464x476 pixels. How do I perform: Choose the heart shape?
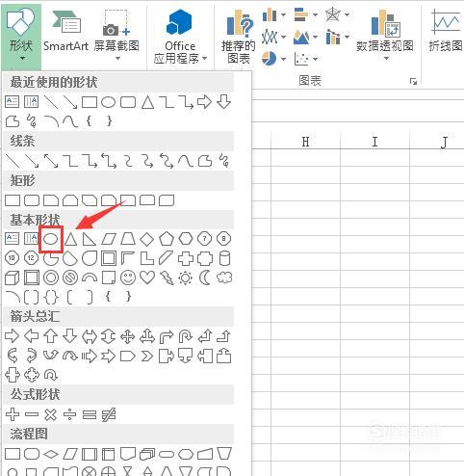pyautogui.click(x=147, y=278)
